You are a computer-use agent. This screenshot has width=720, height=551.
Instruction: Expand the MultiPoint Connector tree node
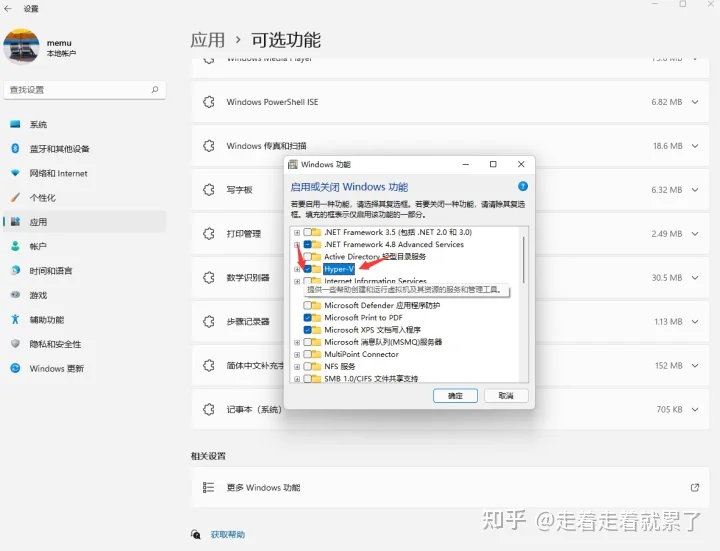[297, 354]
